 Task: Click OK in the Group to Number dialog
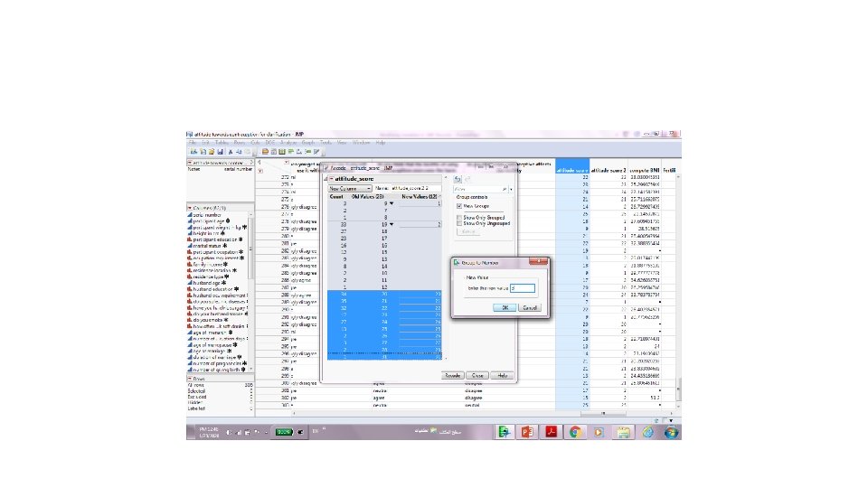[505, 307]
